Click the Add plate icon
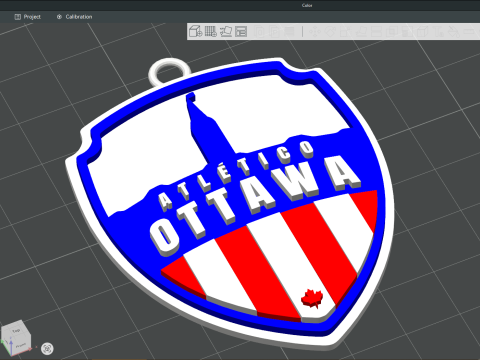480x360 pixels. click(211, 31)
